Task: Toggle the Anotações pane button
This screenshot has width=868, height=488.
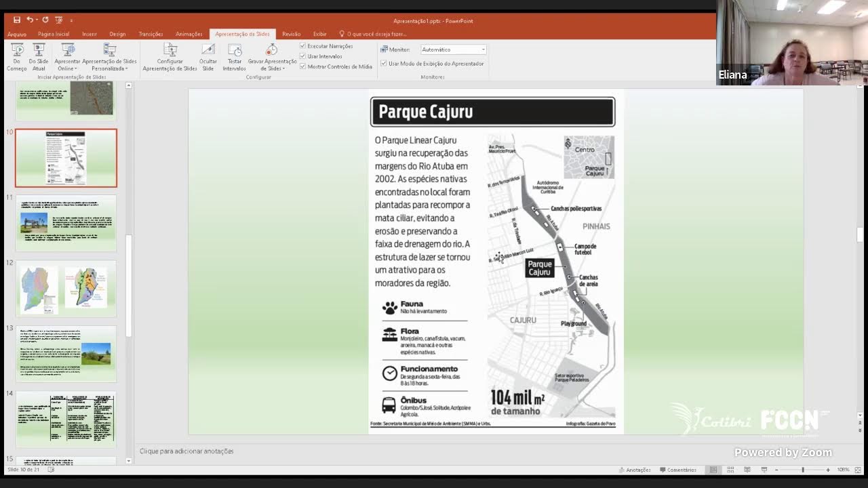Action: pyautogui.click(x=635, y=470)
